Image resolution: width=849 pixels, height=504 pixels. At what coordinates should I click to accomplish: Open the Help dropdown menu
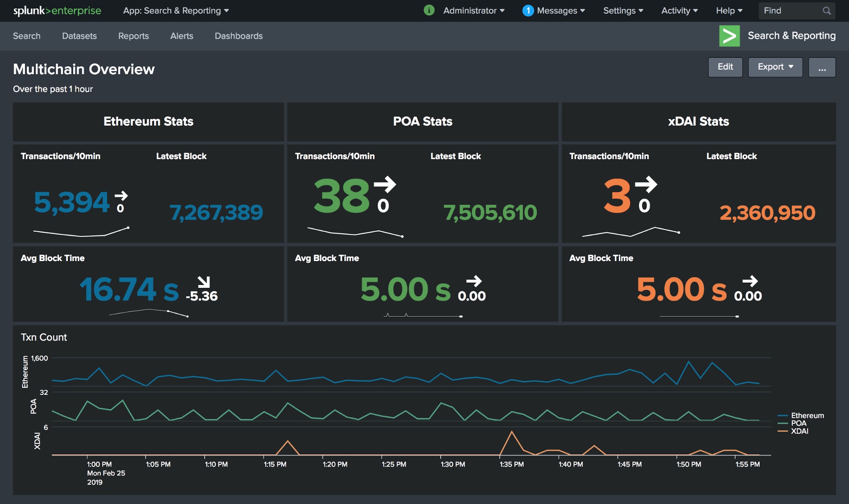click(x=729, y=11)
